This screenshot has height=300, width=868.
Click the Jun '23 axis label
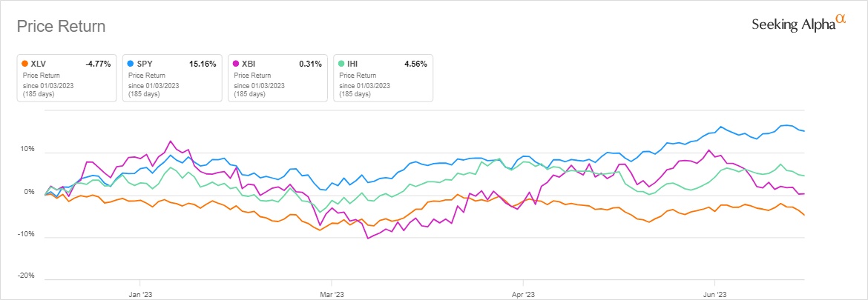(x=714, y=294)
